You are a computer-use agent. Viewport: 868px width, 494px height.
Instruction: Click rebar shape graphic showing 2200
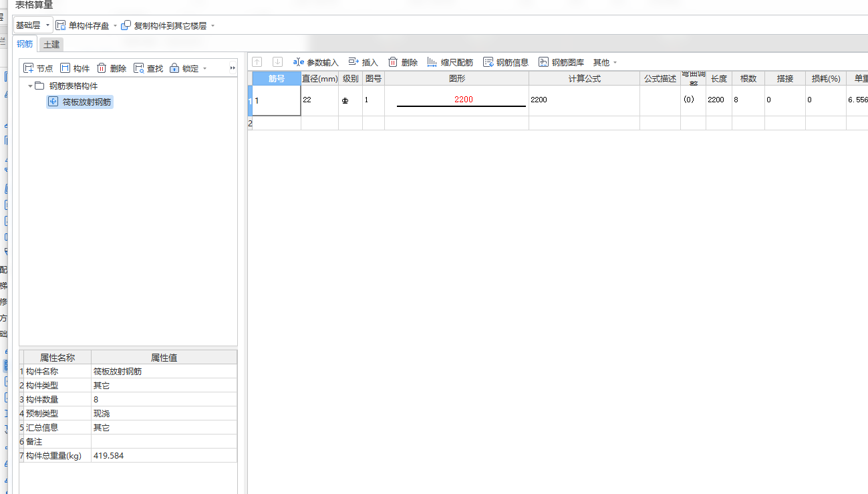(x=457, y=100)
